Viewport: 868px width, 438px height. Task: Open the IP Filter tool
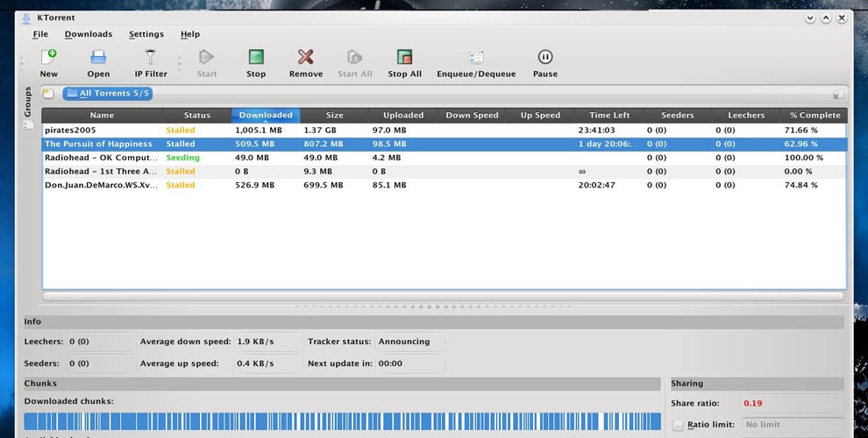pyautogui.click(x=150, y=58)
